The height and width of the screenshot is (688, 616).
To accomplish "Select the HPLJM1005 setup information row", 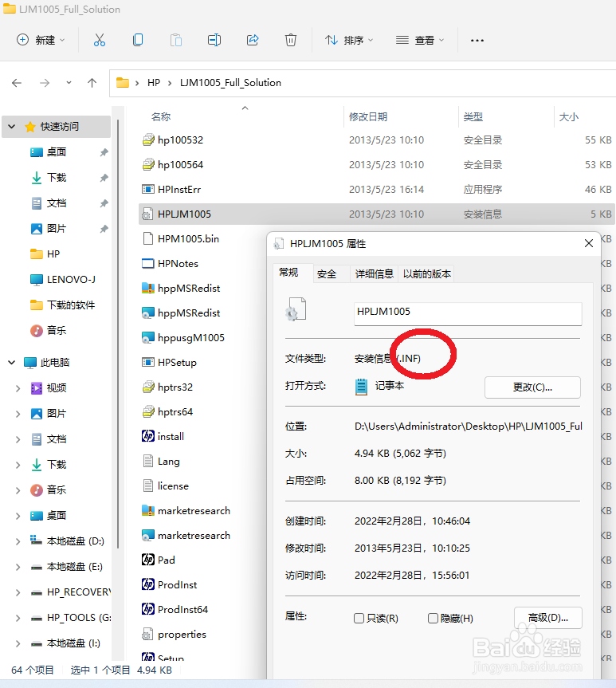I will 377,214.
